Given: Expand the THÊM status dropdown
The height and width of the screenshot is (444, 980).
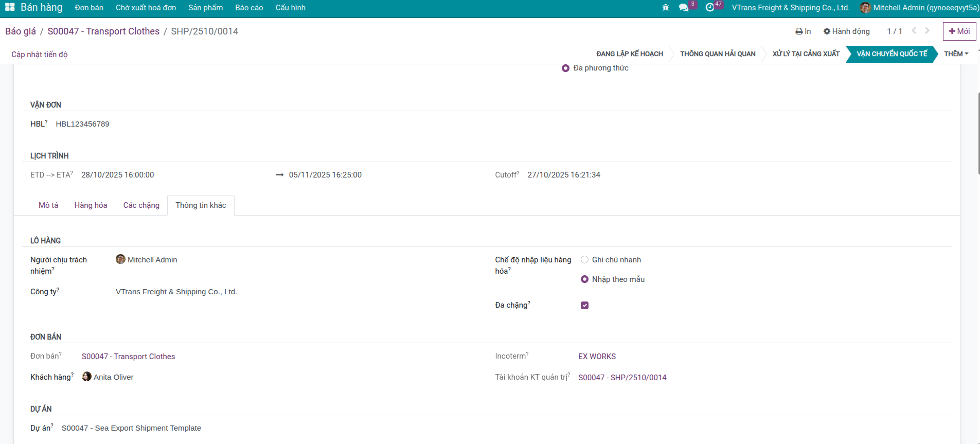Looking at the screenshot, I should [x=956, y=54].
